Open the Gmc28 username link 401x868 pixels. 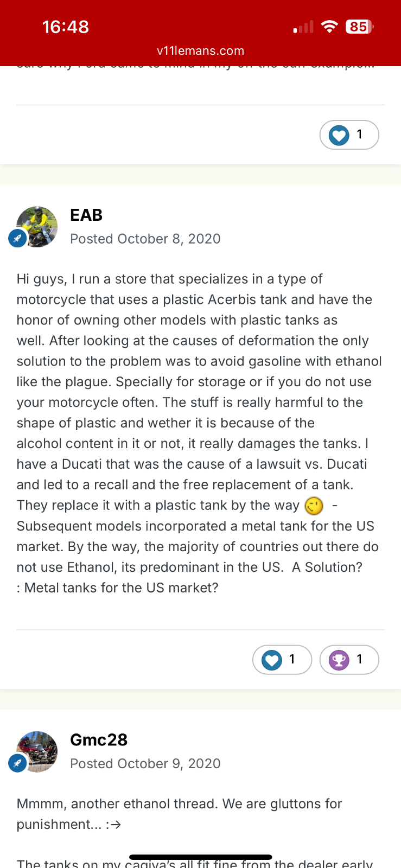[x=99, y=740]
